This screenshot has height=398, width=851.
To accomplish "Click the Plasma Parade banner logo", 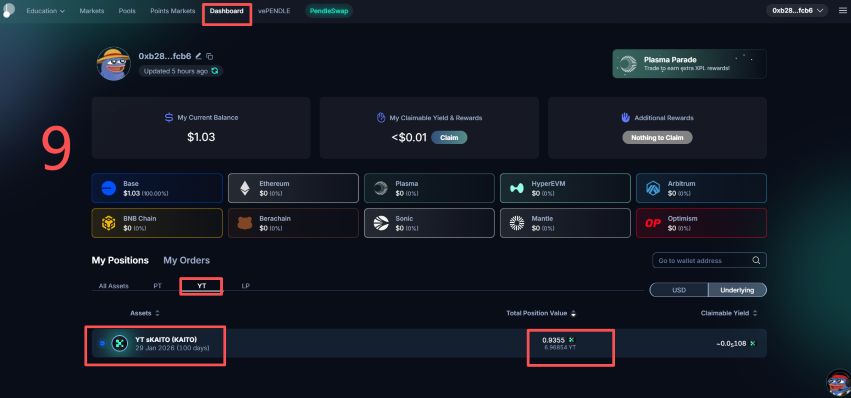I will (628, 64).
